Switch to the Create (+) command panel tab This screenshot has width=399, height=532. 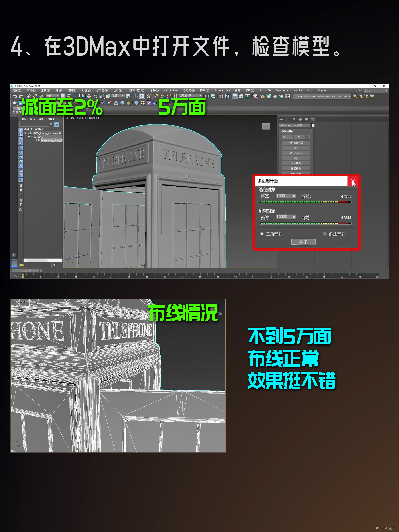281,119
